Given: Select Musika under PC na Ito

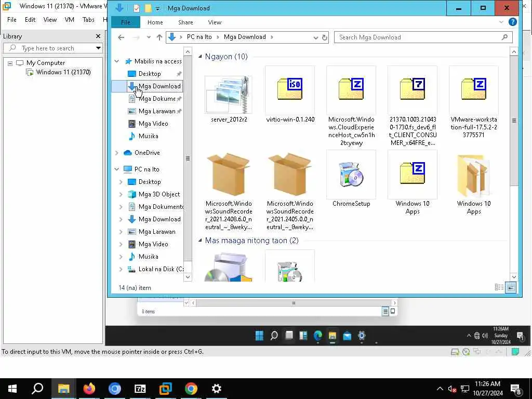Looking at the screenshot, I should click(x=148, y=257).
